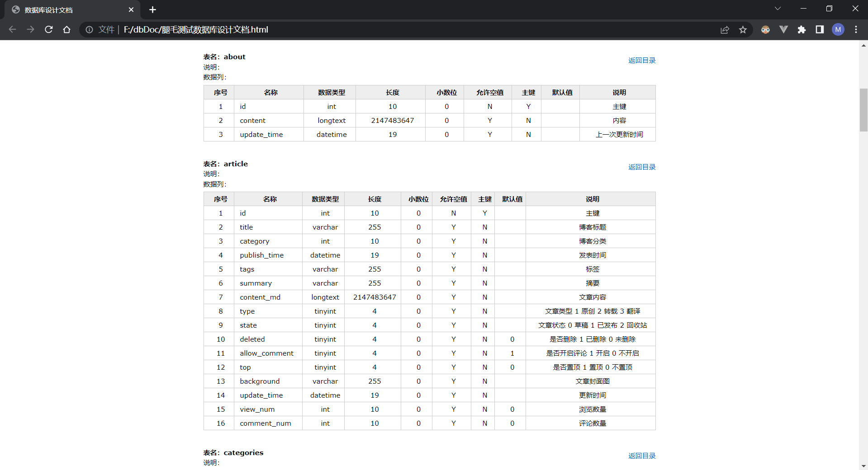
Task: Select table name heading 'article'
Action: 236,164
